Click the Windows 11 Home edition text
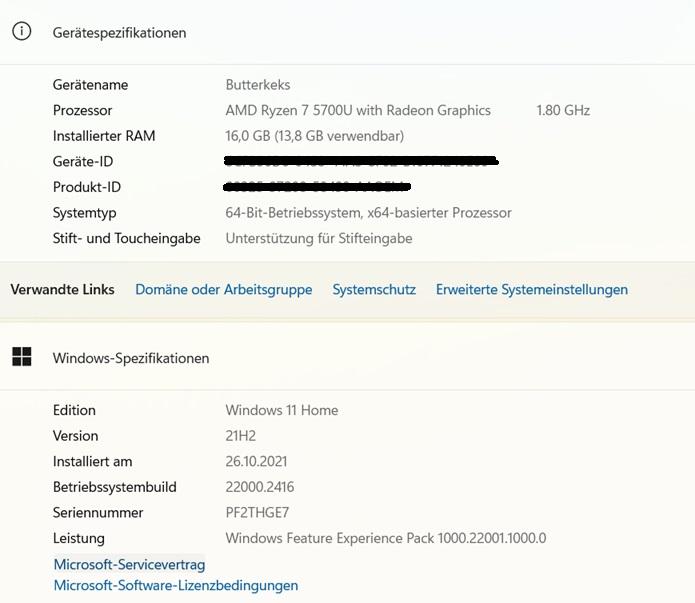Screen dimensions: 695x603 coord(281,410)
